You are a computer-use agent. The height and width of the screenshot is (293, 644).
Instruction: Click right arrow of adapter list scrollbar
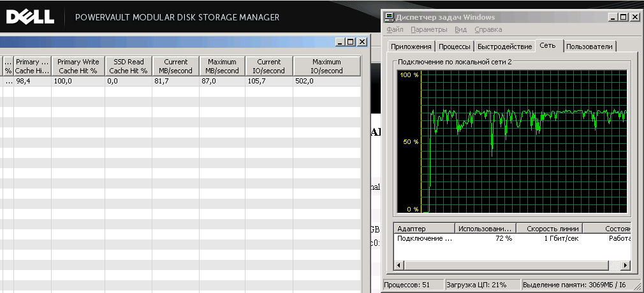tap(626, 265)
